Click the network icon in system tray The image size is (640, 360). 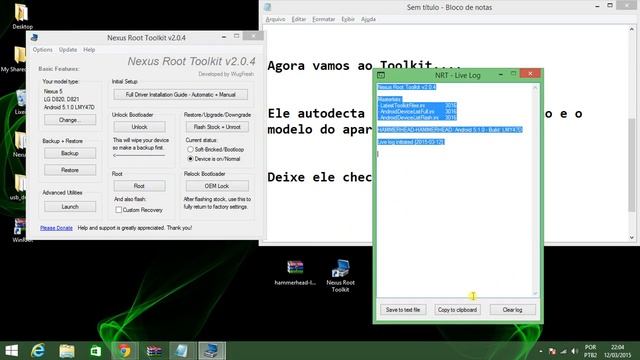tap(564, 351)
